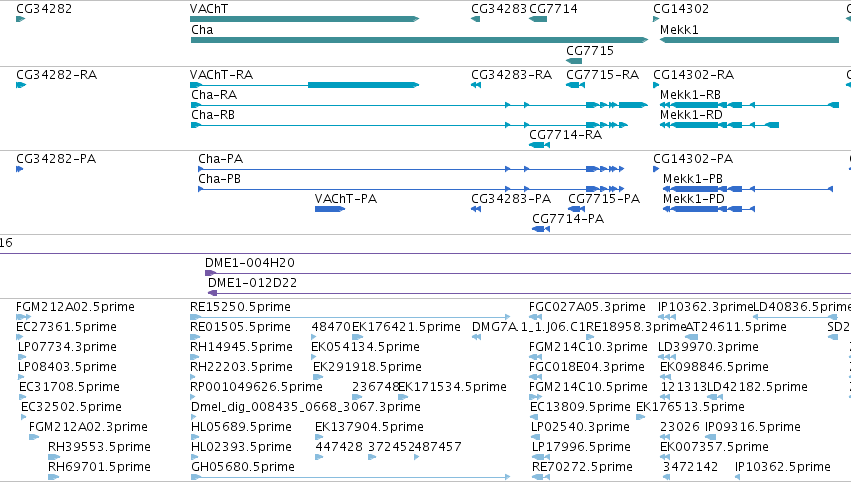851x482 pixels.
Task: Select the CG34282-RA transcript arrow
Action: 21,85
